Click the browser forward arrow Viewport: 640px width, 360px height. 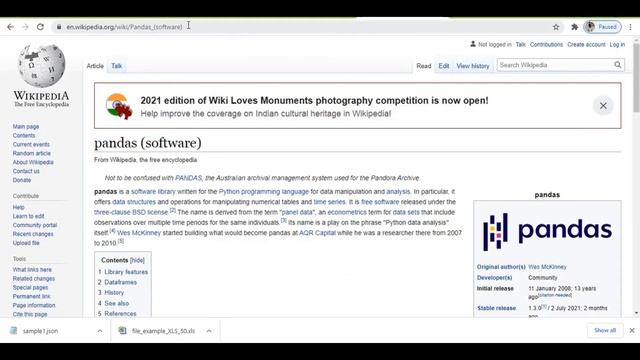[25, 27]
